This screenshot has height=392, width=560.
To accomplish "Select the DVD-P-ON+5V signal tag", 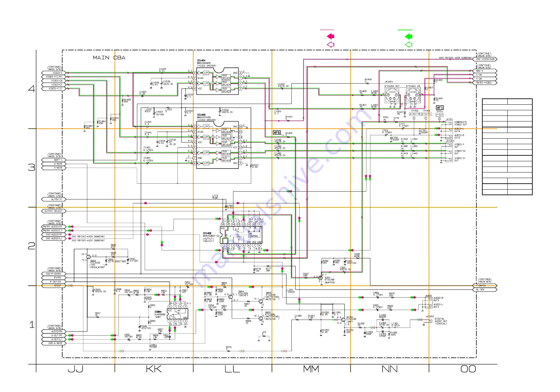I will [54, 274].
